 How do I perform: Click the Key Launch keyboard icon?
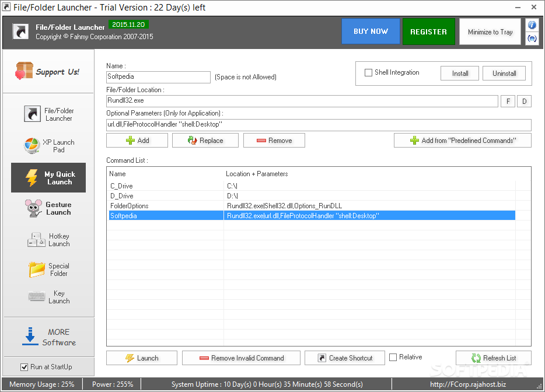(x=37, y=296)
